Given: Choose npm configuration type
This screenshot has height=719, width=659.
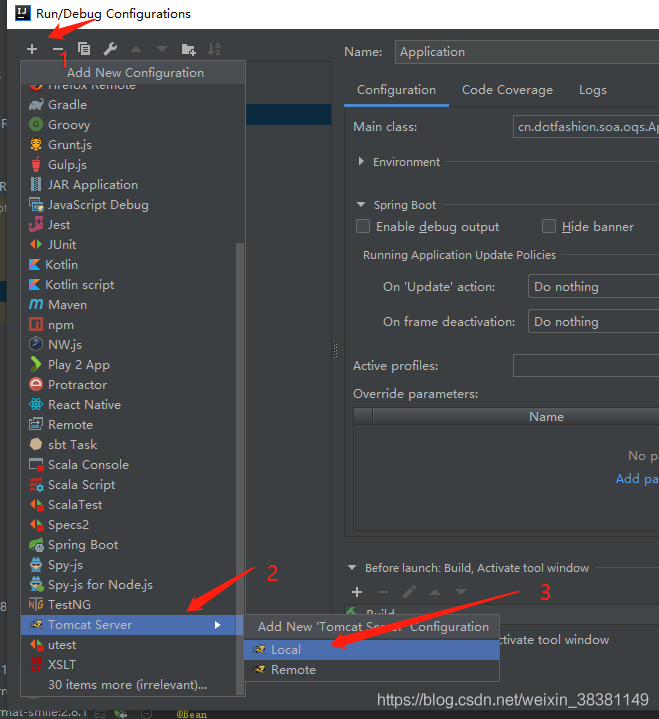Looking at the screenshot, I should (133, 325).
